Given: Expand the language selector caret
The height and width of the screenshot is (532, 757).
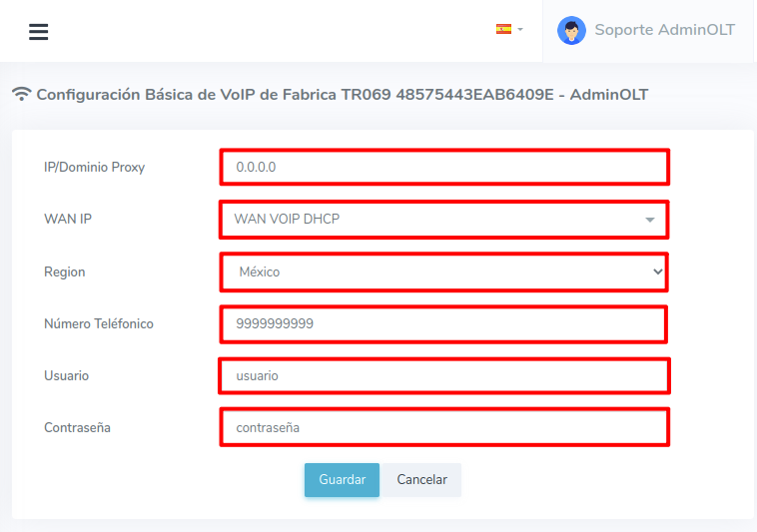Looking at the screenshot, I should coord(520,30).
